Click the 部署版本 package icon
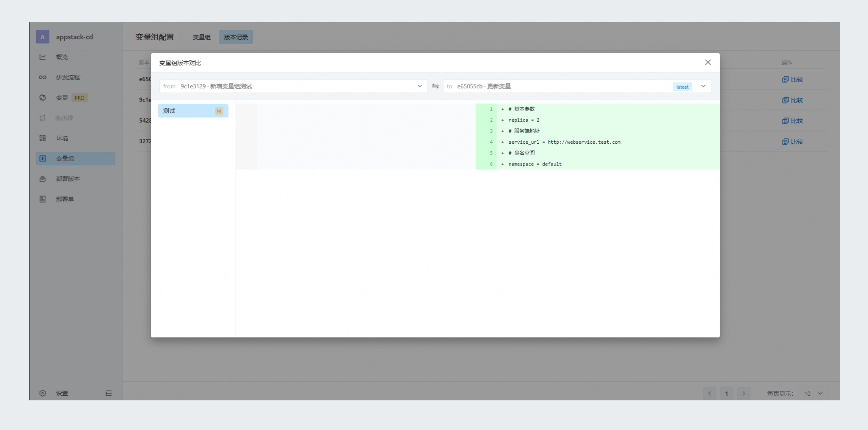Image resolution: width=868 pixels, height=430 pixels. click(42, 179)
